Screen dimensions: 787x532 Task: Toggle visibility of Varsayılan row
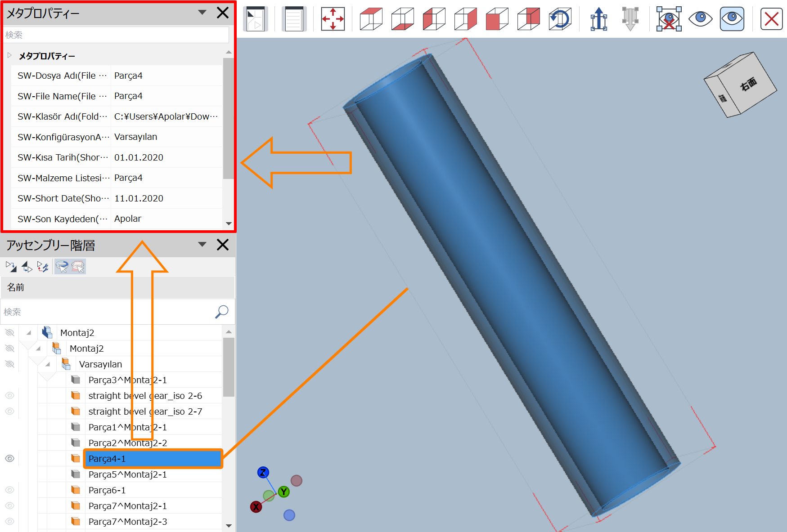click(9, 364)
